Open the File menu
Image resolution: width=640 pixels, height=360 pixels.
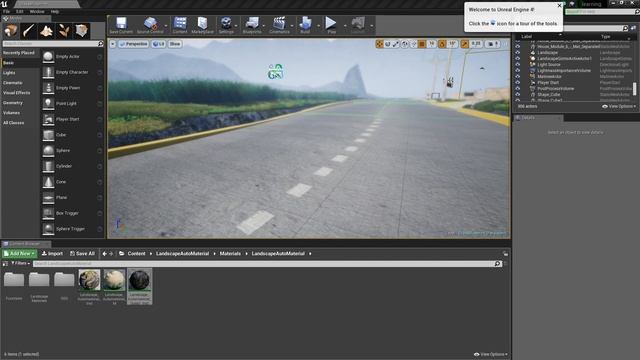pos(7,11)
